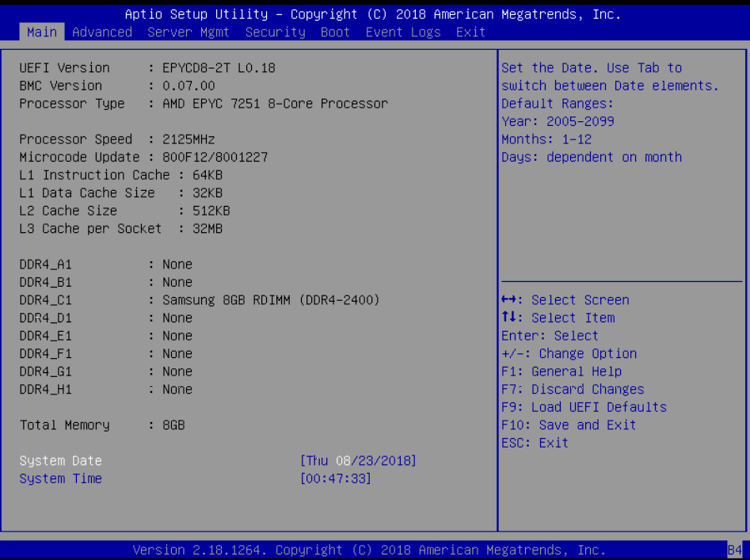Image resolution: width=750 pixels, height=560 pixels.
Task: Go to the Security tab
Action: click(275, 32)
